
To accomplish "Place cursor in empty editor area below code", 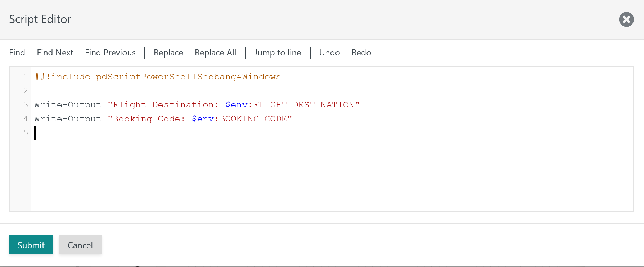I will click(x=332, y=175).
